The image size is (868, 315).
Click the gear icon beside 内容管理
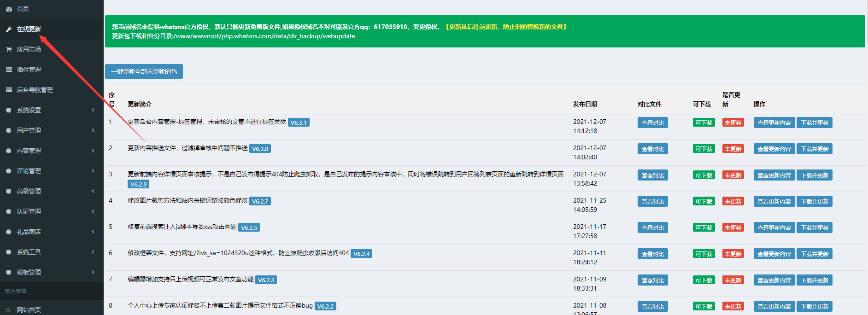point(9,151)
